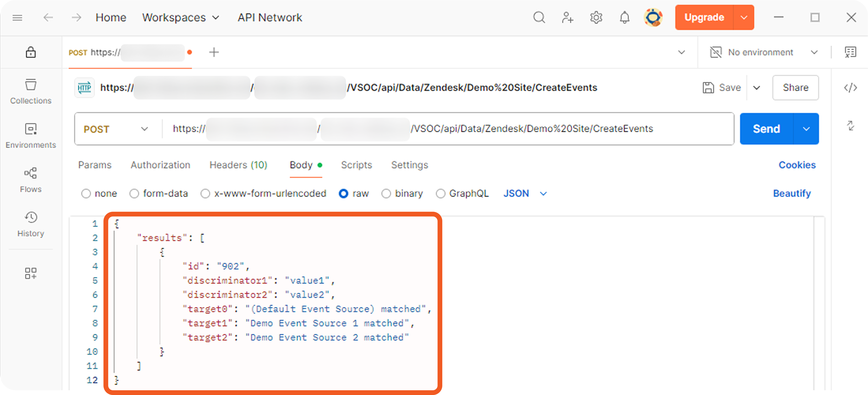Screen dimensions: 868x395
Task: Click the search magnifier icon
Action: point(539,17)
